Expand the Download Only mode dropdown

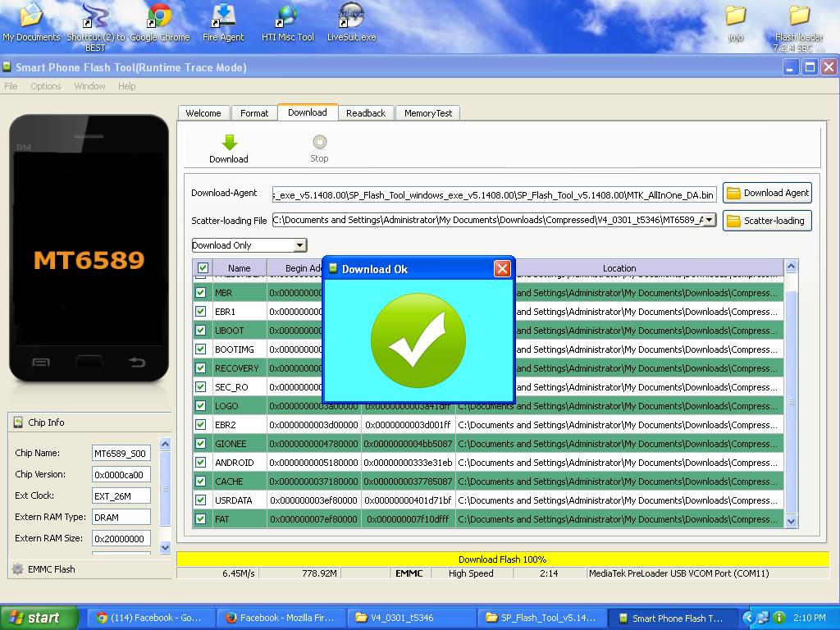pyautogui.click(x=299, y=245)
